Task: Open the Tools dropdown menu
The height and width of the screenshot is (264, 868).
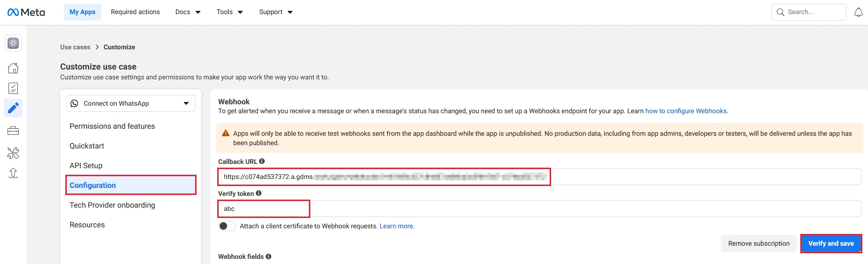Action: [x=229, y=12]
